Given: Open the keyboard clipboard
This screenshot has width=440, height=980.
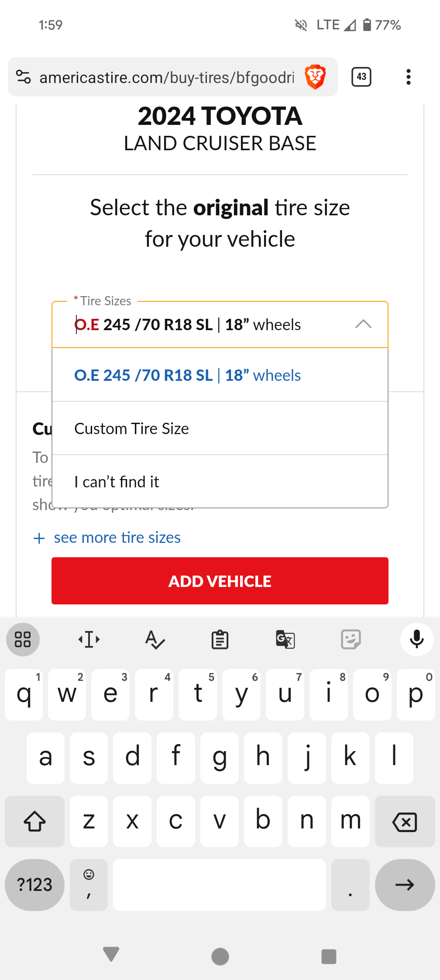Looking at the screenshot, I should (x=220, y=640).
